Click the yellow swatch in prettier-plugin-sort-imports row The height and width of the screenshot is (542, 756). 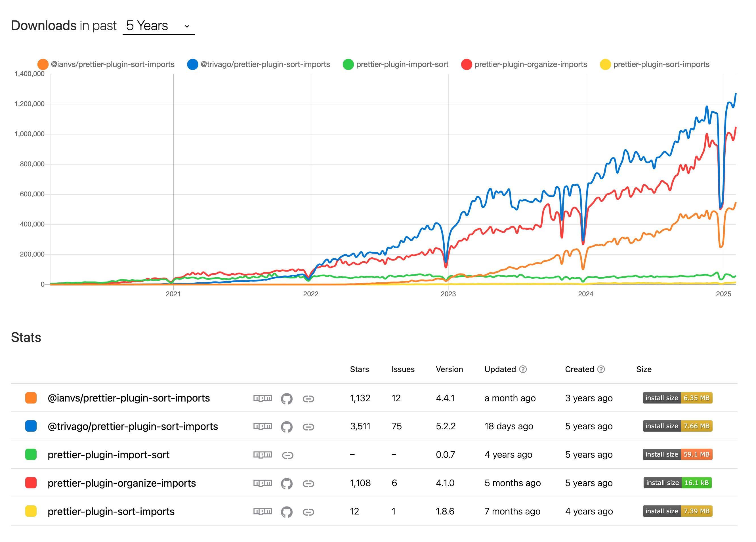[x=31, y=511]
